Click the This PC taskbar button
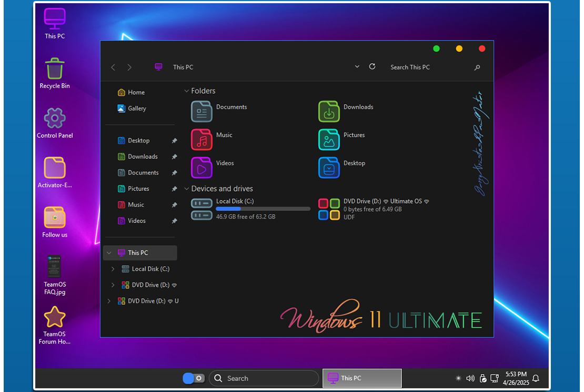This screenshot has width=584, height=392. point(361,378)
